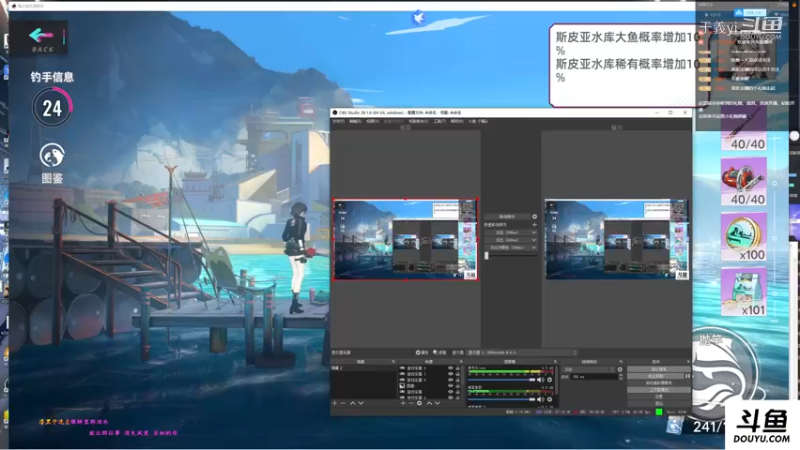Toggle visibility of the second source row
The height and width of the screenshot is (450, 800).
(x=451, y=374)
